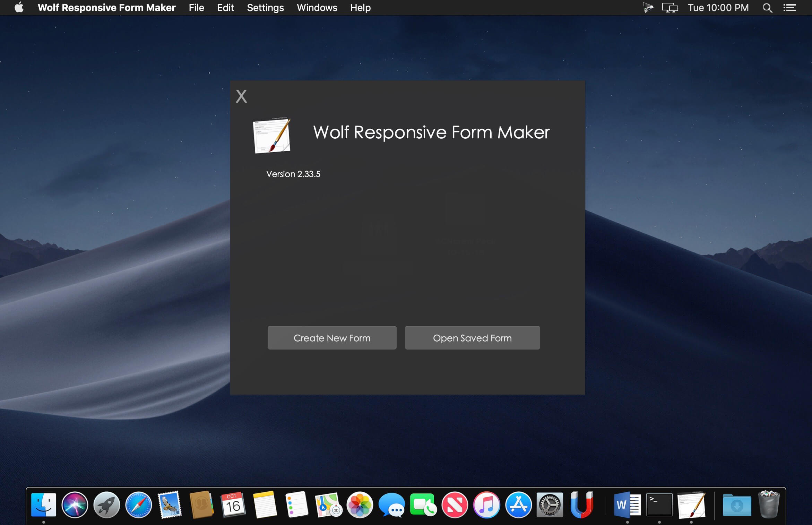This screenshot has width=812, height=525.
Task: Click the display mirroring menu bar icon
Action: click(670, 8)
